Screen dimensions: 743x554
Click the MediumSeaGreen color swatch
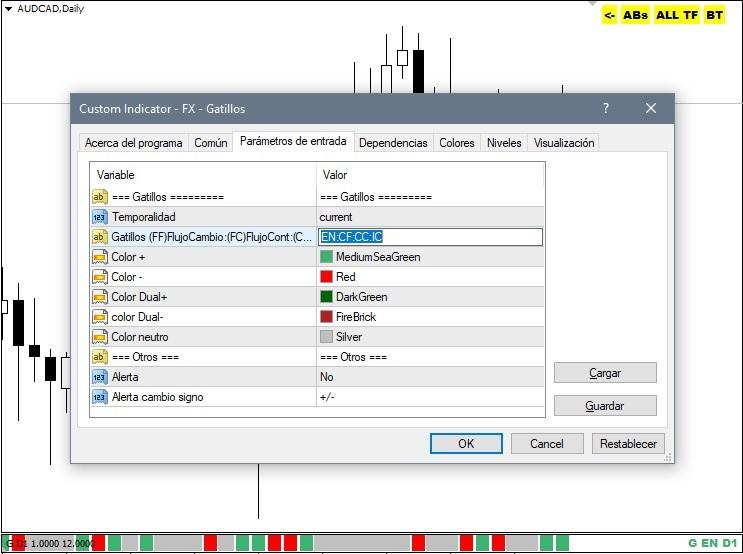click(x=326, y=256)
